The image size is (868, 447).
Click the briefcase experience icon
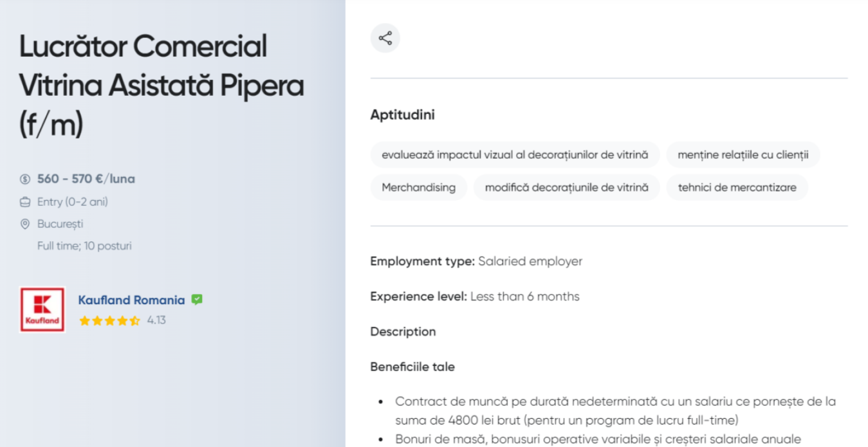point(25,202)
